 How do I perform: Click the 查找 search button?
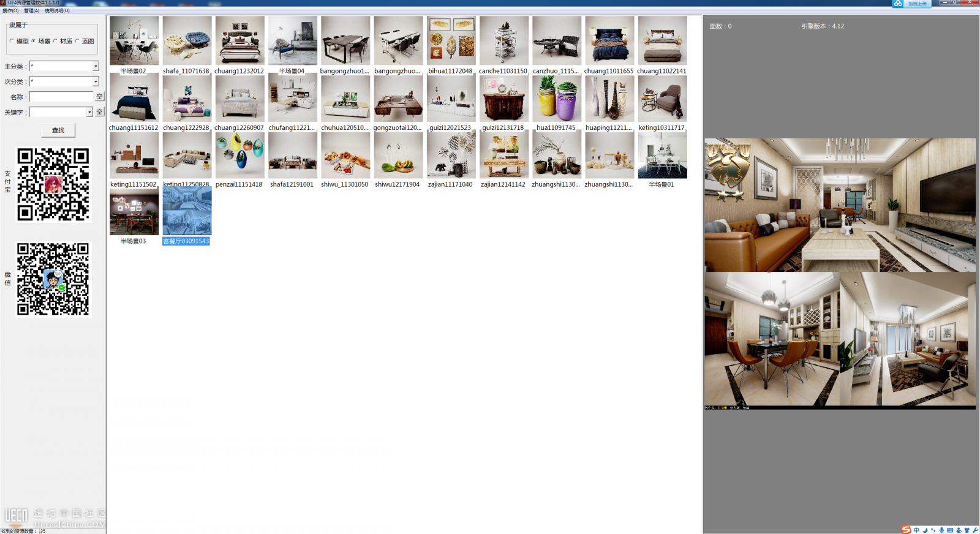tap(58, 130)
